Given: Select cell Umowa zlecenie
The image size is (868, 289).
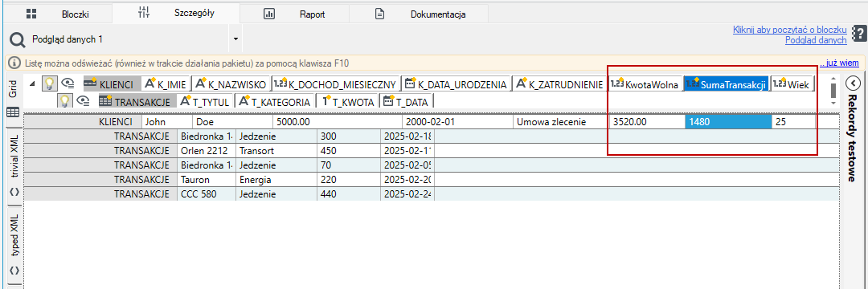Looking at the screenshot, I should (561, 121).
